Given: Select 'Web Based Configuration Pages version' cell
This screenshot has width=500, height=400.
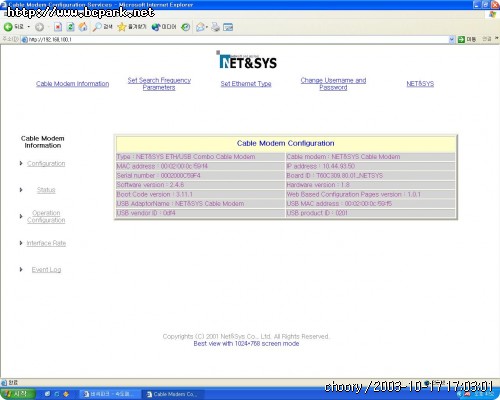Looking at the screenshot, I should 370,194.
